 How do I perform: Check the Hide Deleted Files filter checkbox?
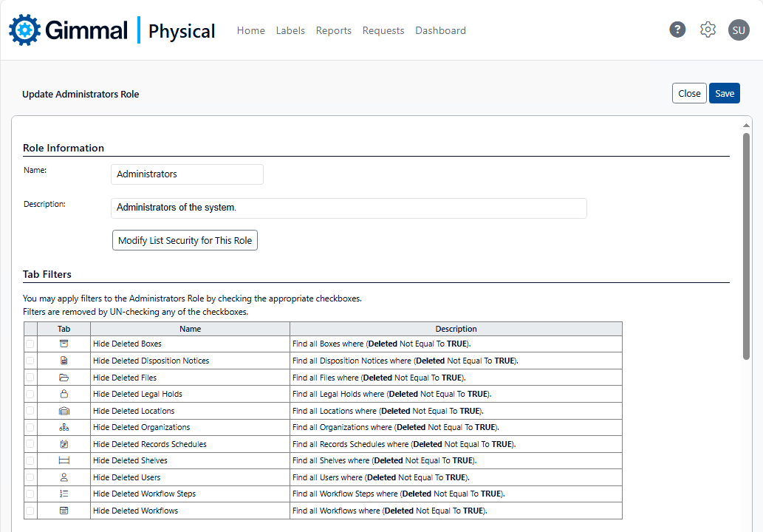click(x=30, y=378)
